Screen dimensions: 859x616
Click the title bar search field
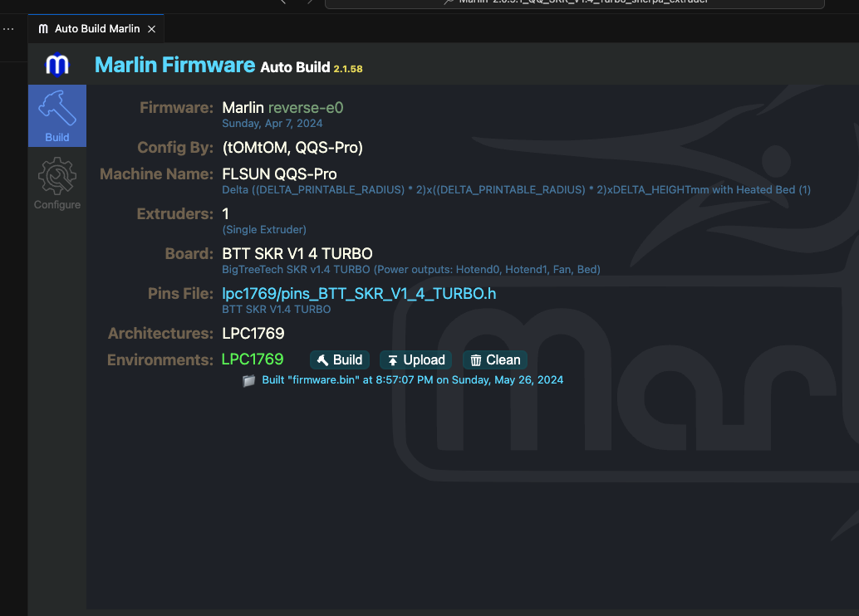575,2
